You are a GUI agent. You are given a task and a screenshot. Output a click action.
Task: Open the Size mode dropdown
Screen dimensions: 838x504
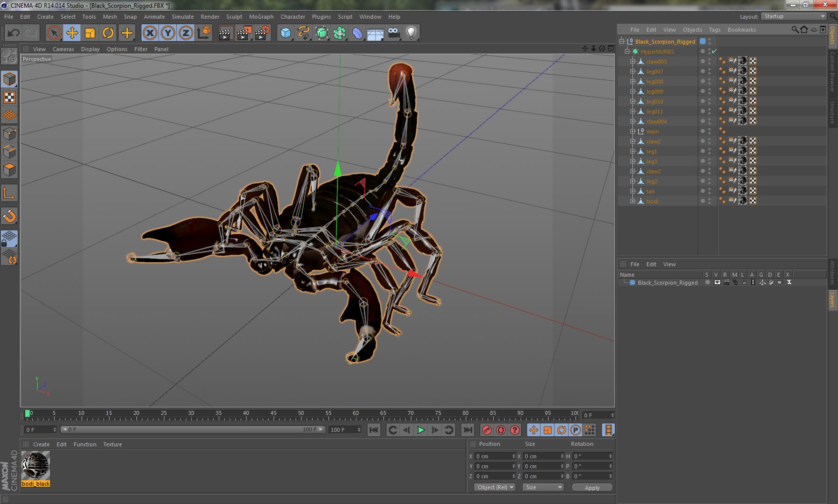point(543,487)
